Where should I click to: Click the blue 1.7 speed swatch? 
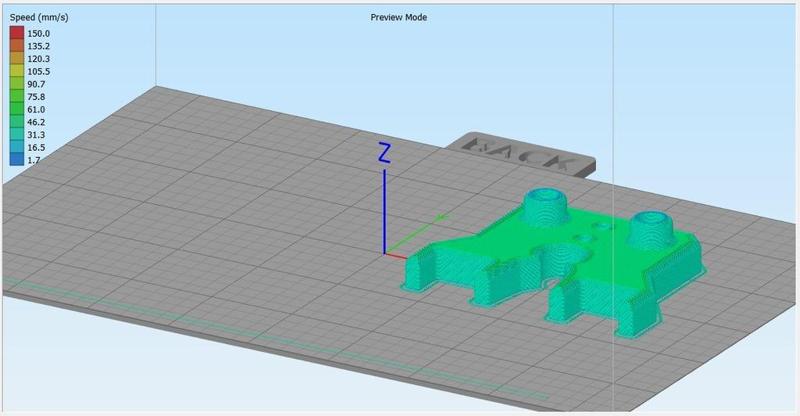[x=17, y=159]
